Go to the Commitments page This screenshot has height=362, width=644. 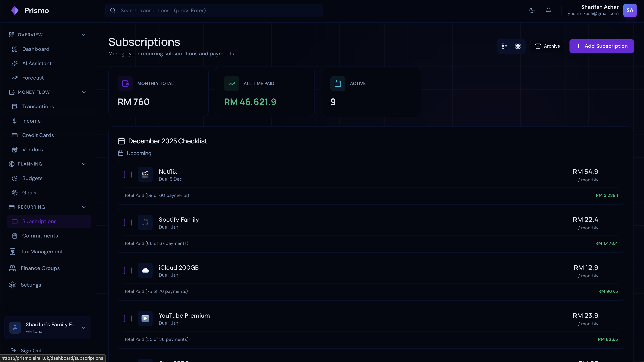[x=40, y=236]
